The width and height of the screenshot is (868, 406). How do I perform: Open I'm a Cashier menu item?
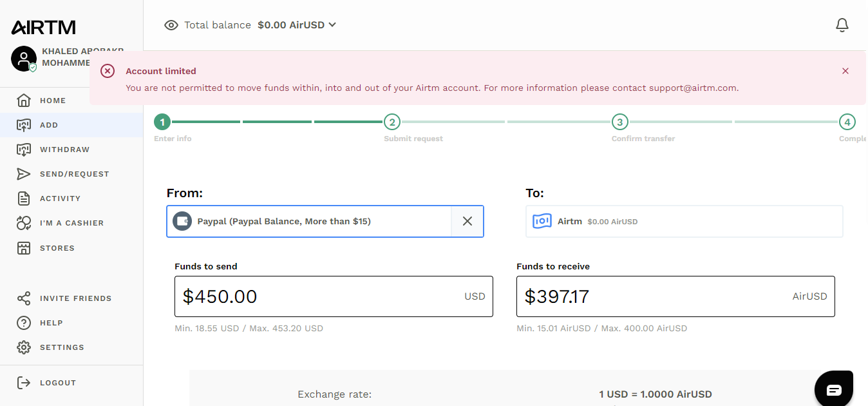point(71,223)
